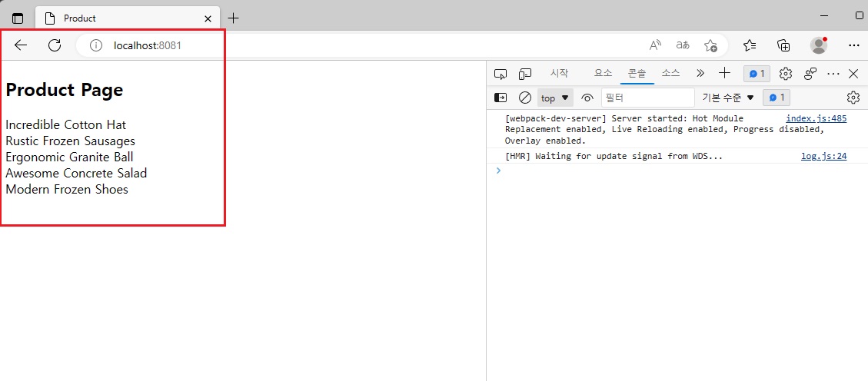Maximize the browser window
This screenshot has width=868, height=381.
pos(860,15)
